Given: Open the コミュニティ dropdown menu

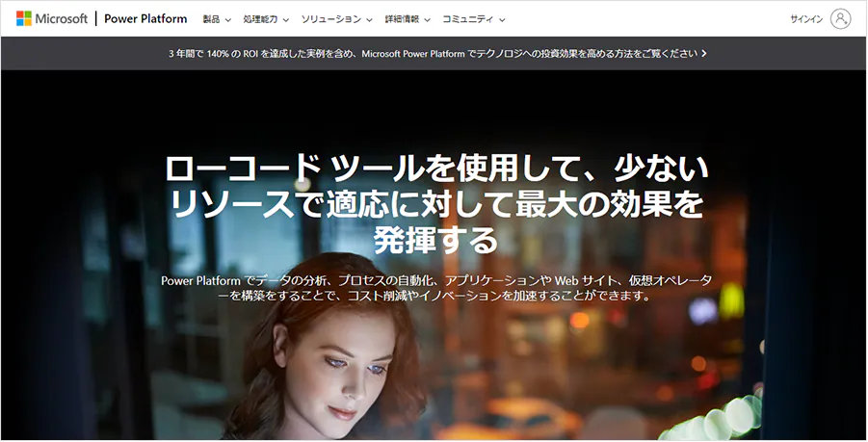Looking at the screenshot, I should pos(474,19).
